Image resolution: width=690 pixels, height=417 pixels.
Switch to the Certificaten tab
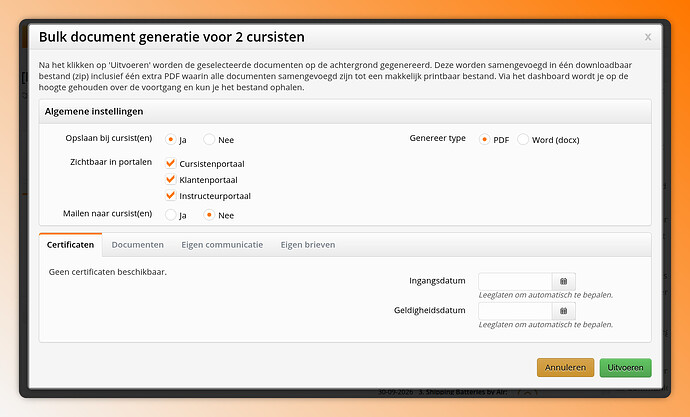coord(70,245)
